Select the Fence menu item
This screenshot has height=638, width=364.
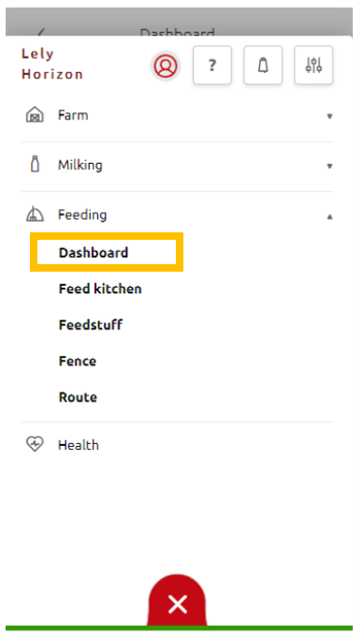pyautogui.click(x=78, y=361)
